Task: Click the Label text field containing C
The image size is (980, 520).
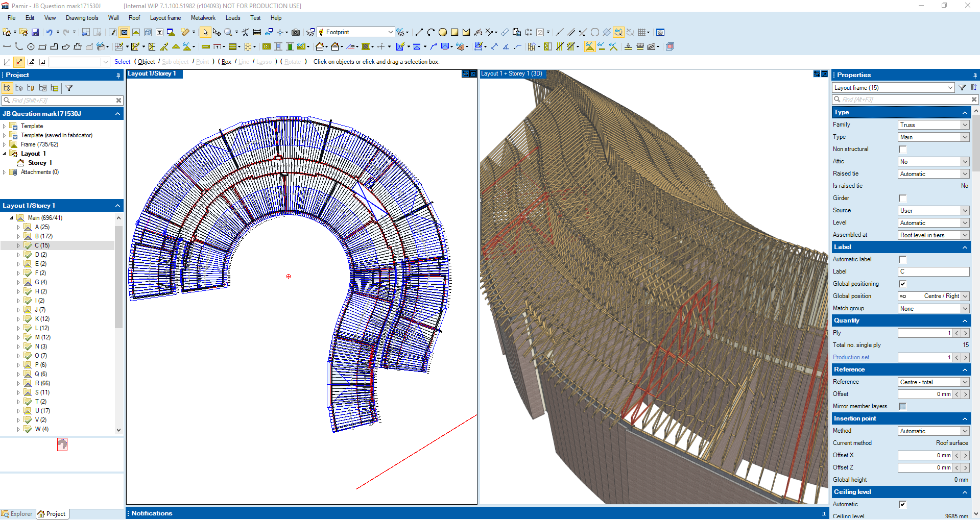Action: pyautogui.click(x=933, y=271)
